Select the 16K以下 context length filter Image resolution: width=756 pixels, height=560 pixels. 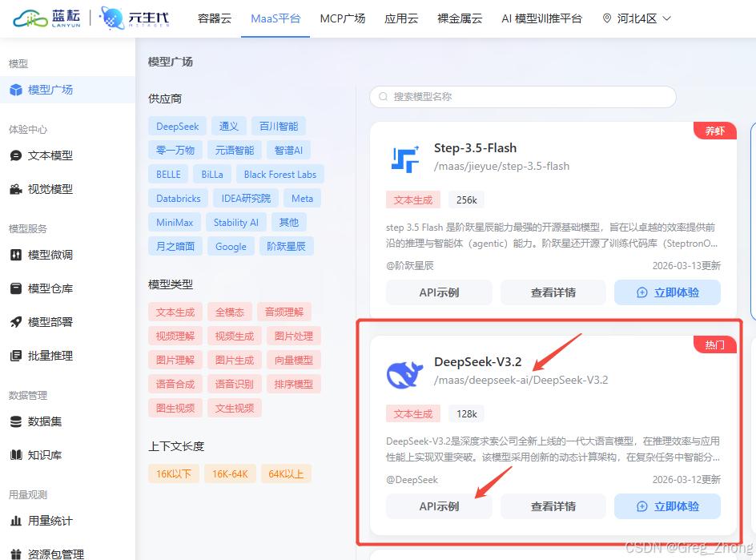pyautogui.click(x=174, y=473)
